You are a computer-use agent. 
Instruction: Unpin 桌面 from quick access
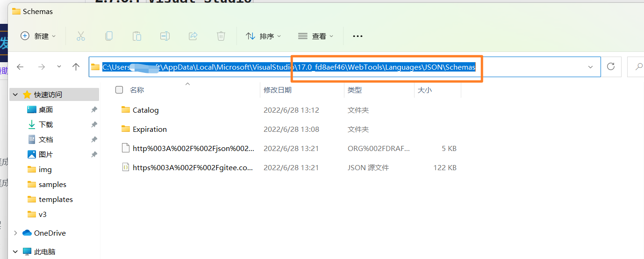(x=94, y=109)
